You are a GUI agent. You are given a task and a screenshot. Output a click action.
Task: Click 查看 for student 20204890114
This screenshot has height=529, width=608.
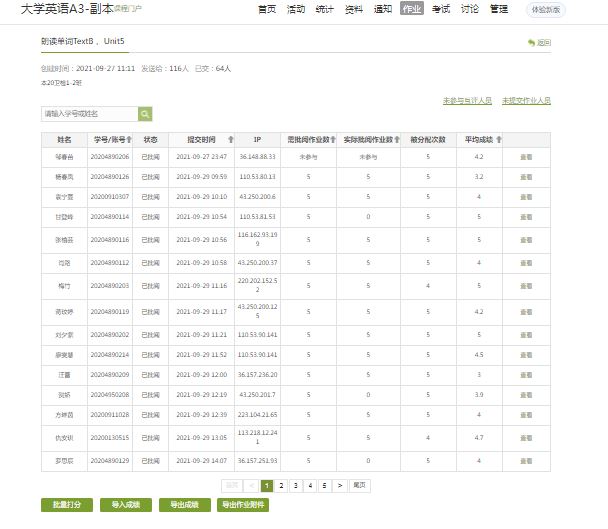[526, 217]
